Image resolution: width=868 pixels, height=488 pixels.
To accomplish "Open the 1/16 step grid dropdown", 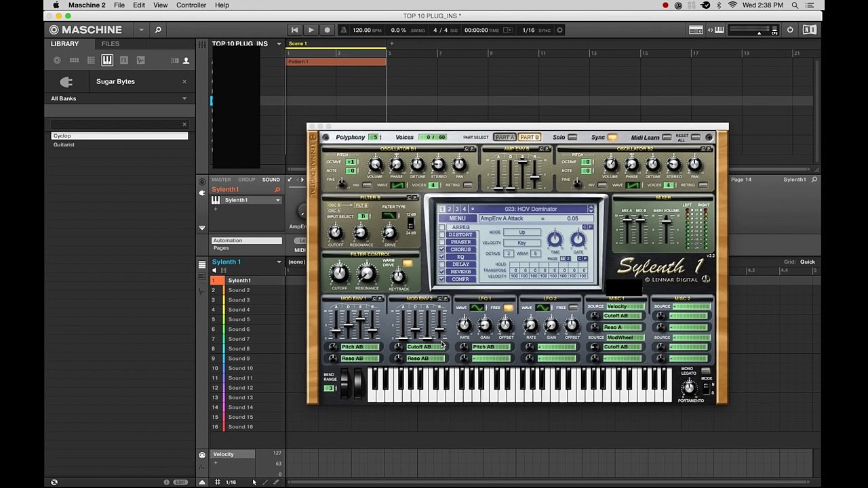I will tap(231, 483).
